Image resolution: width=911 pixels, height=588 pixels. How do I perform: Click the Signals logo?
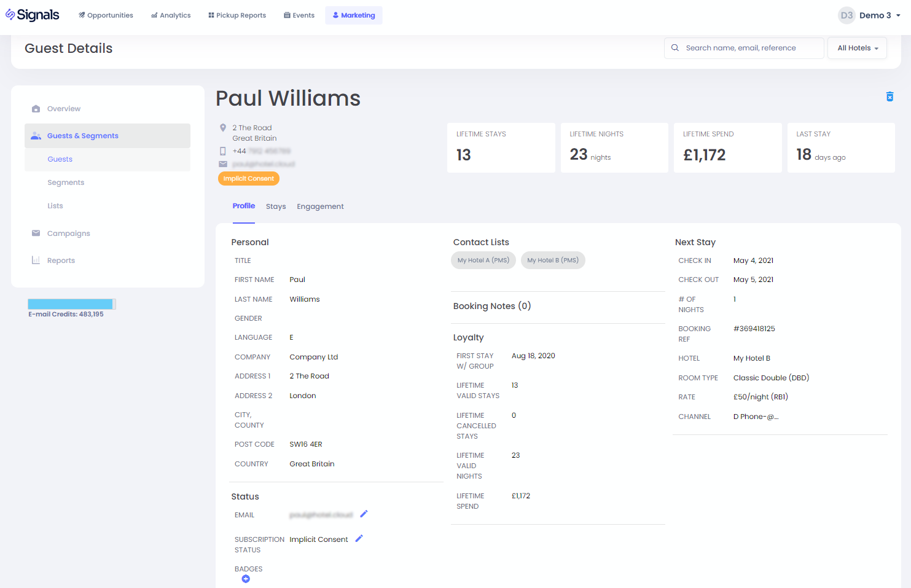(33, 15)
